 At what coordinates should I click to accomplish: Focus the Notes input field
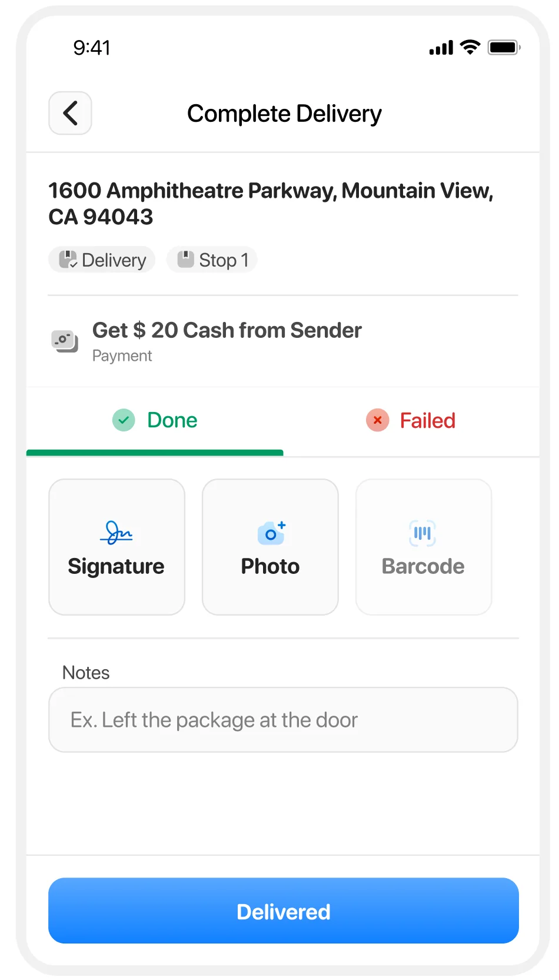tap(283, 719)
